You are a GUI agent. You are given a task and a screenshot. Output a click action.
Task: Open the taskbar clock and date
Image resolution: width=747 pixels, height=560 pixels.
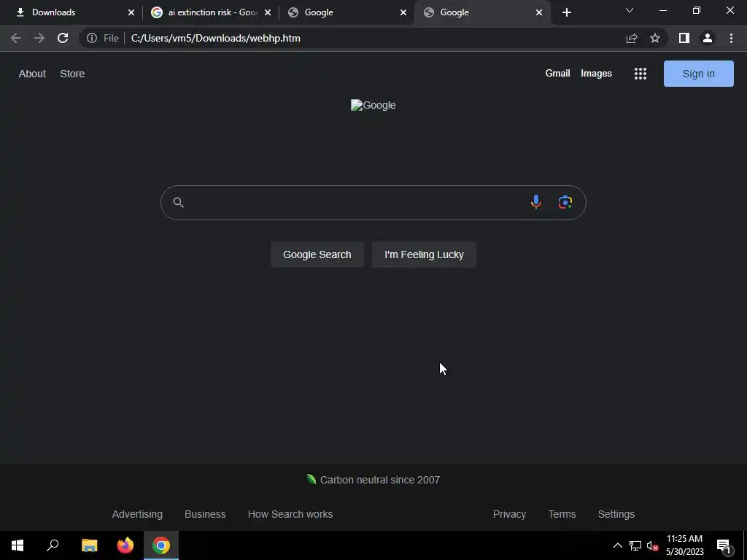pyautogui.click(x=684, y=545)
